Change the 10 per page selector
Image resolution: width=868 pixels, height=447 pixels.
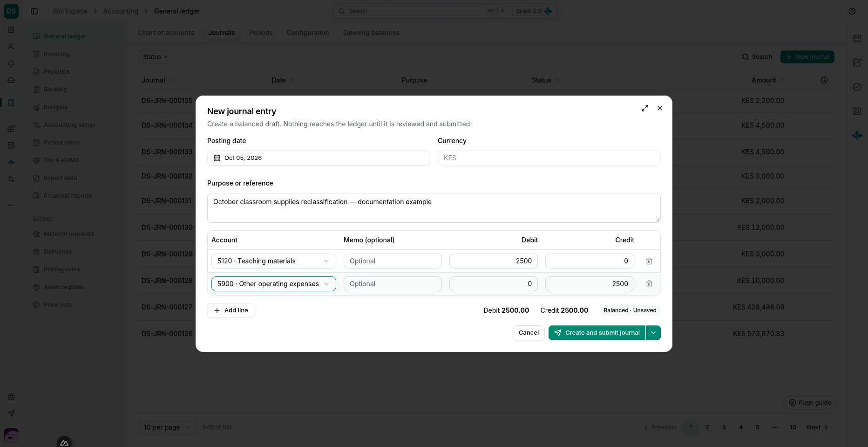[x=167, y=427]
